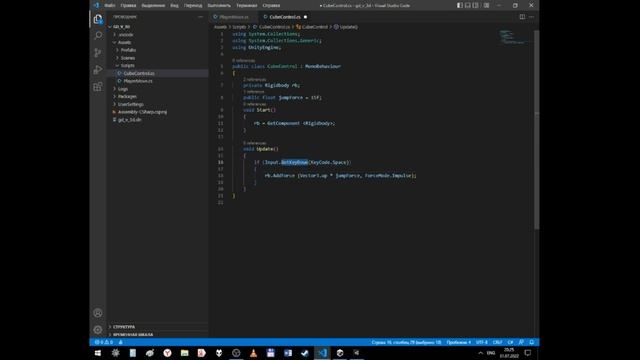
Task: Open the Файл menu
Action: pos(110,6)
